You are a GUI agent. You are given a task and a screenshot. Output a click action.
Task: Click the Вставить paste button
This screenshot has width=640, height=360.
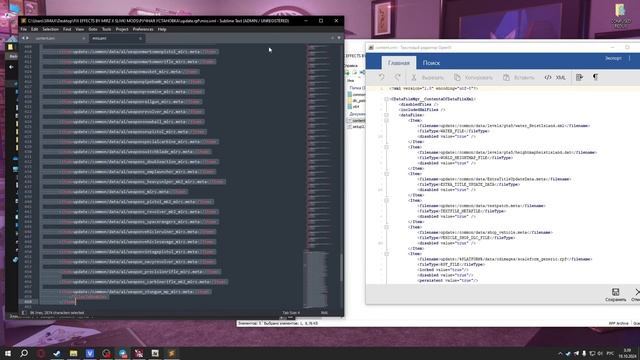pyautogui.click(x=518, y=78)
